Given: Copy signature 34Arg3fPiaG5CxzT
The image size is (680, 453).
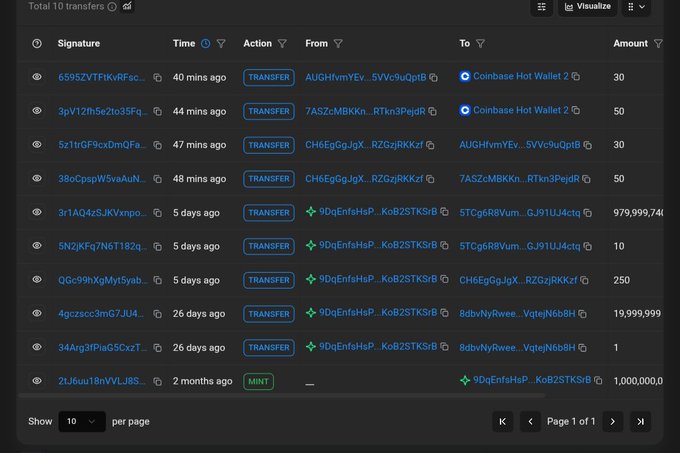Looking at the screenshot, I should pos(157,348).
